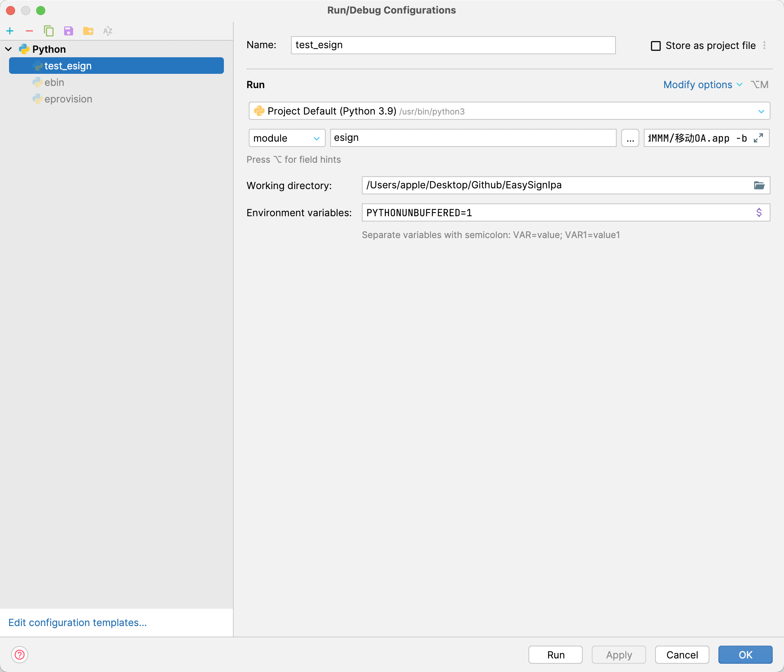Open the module/script type dropdown
This screenshot has height=672, width=784.
[286, 138]
